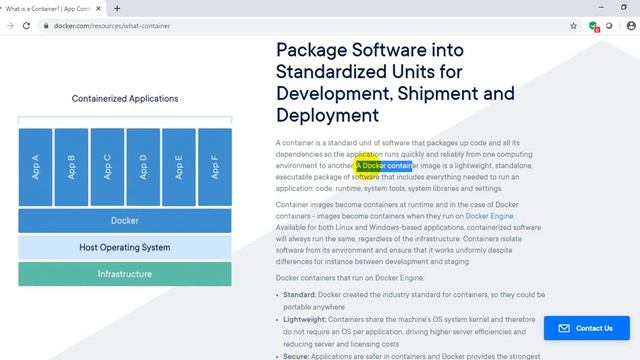Click the envelope icon in Contact Us

click(564, 328)
